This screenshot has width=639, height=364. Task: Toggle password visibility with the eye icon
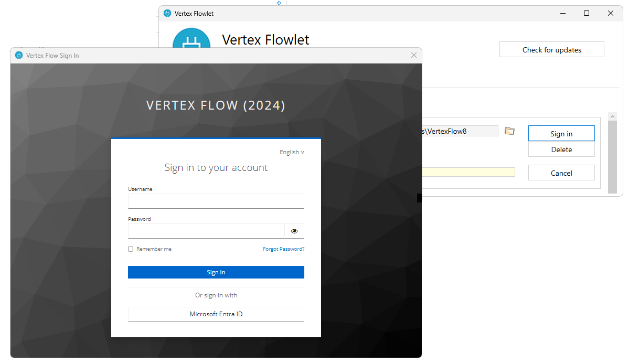pos(294,231)
